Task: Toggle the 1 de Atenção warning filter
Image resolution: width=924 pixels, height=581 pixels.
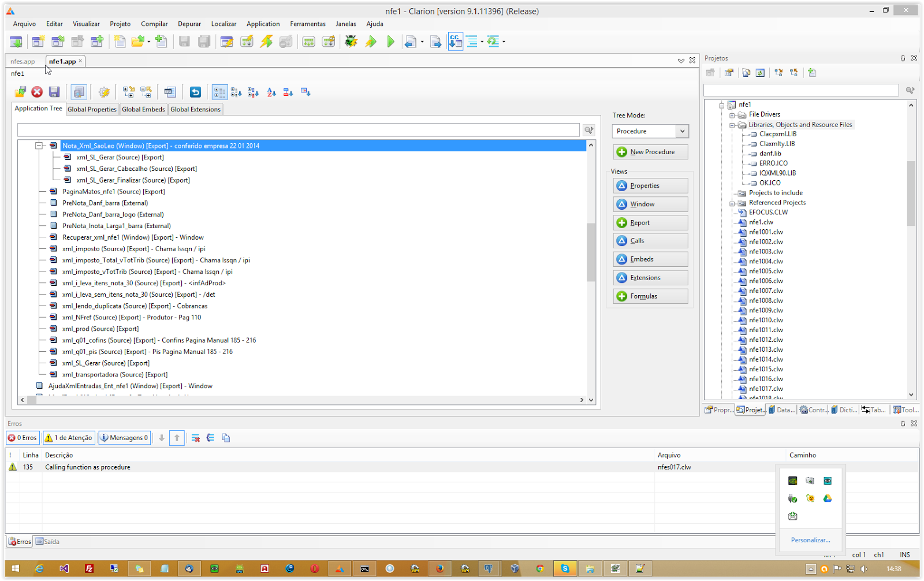Action: 68,437
